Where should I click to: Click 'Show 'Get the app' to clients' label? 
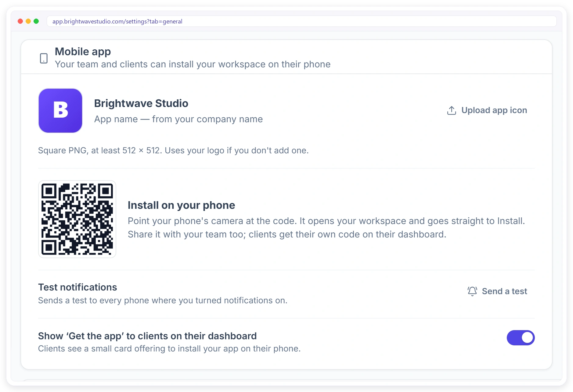(x=147, y=336)
